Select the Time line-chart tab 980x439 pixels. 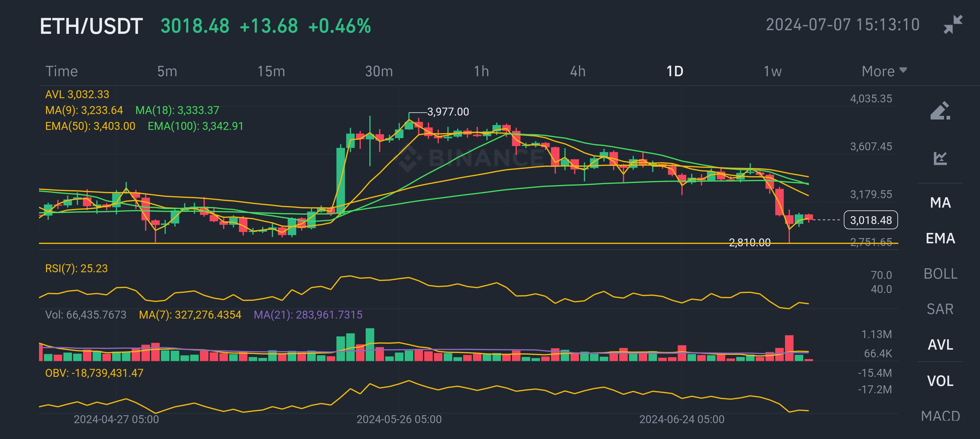point(62,71)
